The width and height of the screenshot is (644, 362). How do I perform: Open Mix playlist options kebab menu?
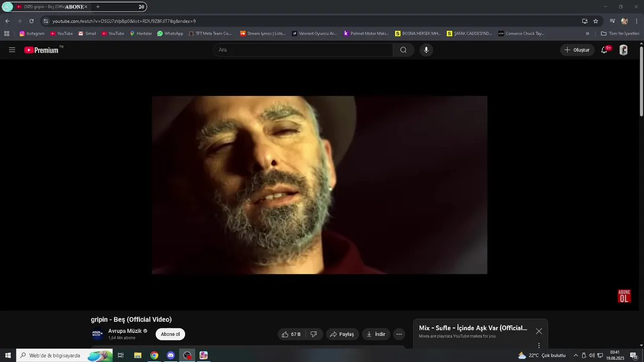coord(539,345)
